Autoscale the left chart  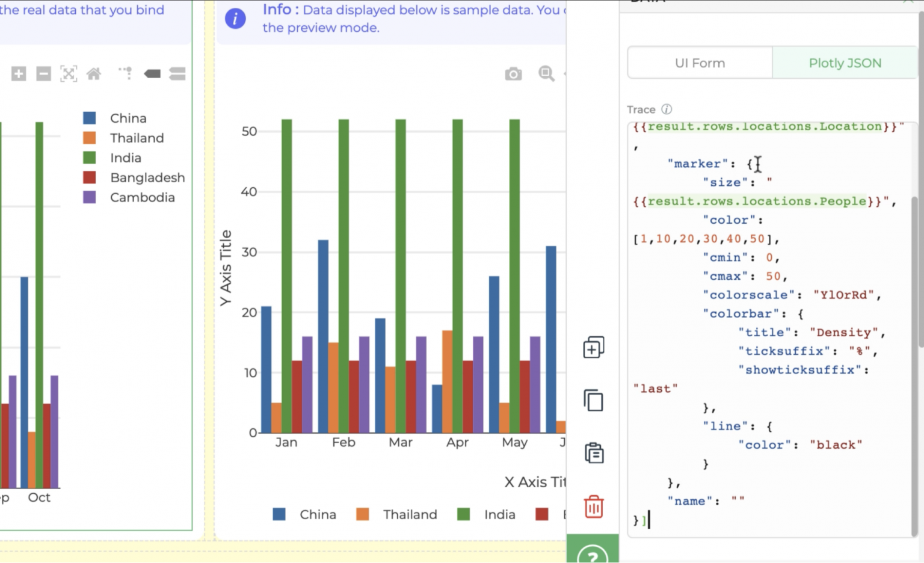[x=69, y=73]
